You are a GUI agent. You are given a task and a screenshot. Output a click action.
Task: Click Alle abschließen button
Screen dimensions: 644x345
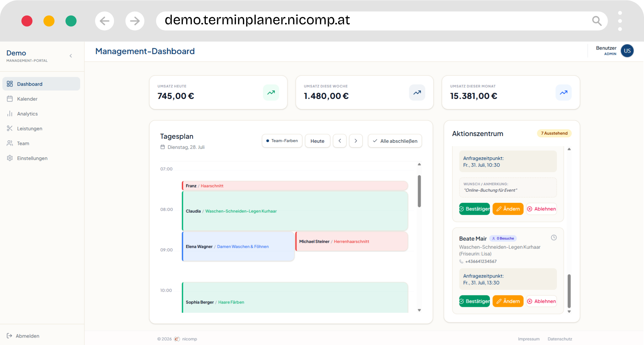click(395, 141)
